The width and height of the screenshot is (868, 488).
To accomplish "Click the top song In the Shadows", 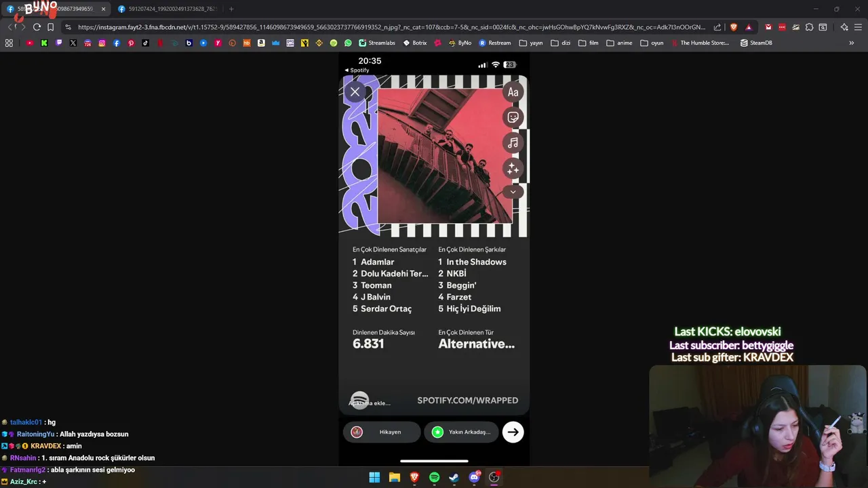I will [x=476, y=262].
